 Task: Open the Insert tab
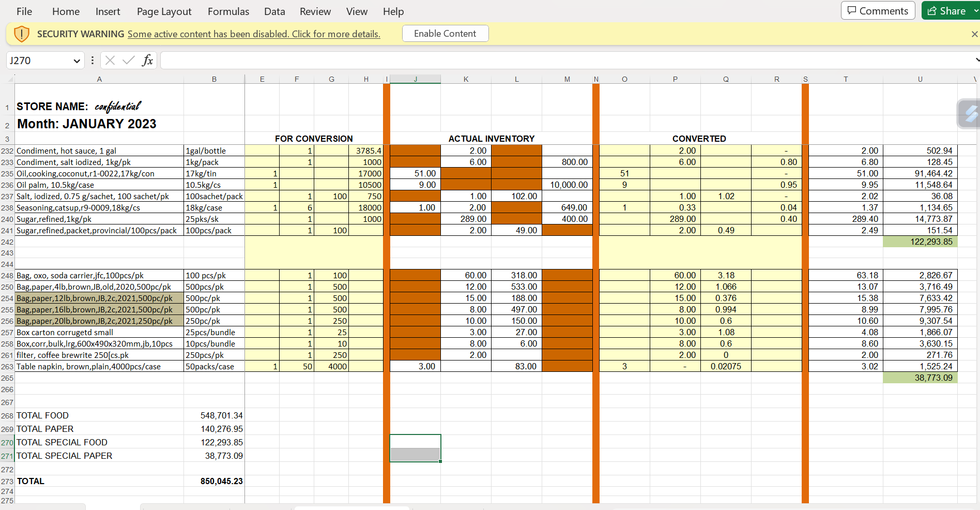click(108, 11)
